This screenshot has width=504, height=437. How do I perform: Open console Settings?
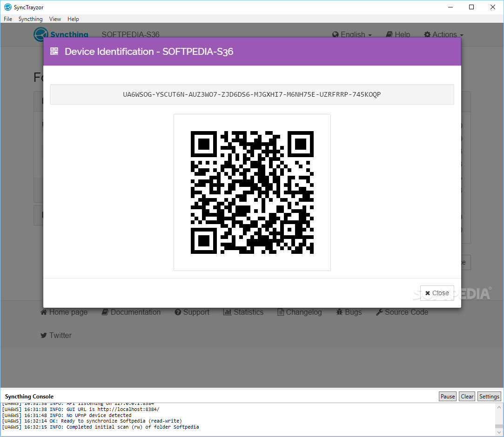[489, 396]
